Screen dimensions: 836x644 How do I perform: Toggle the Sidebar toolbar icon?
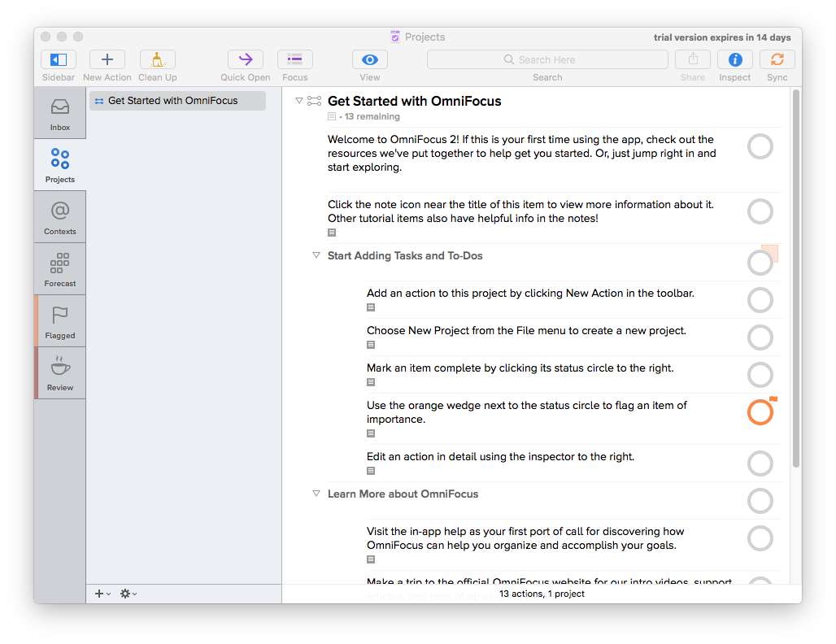[59, 59]
